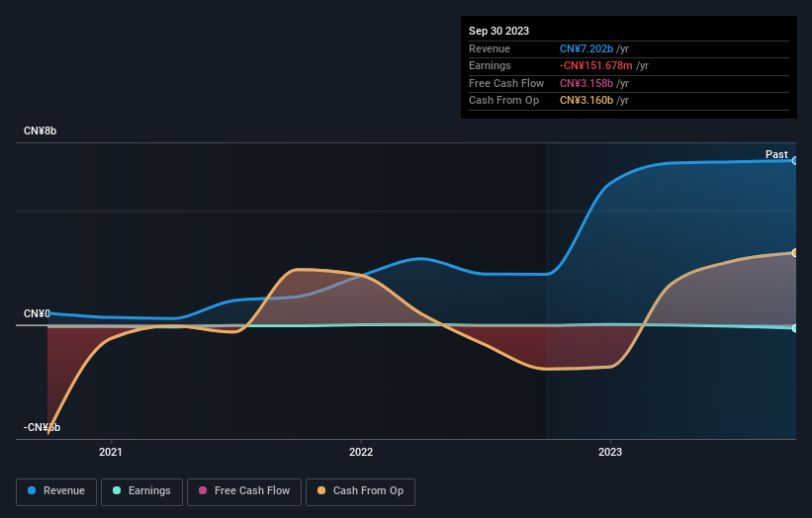812x518 pixels.
Task: Select the Cash From Op endpoint marker
Action: tap(795, 253)
